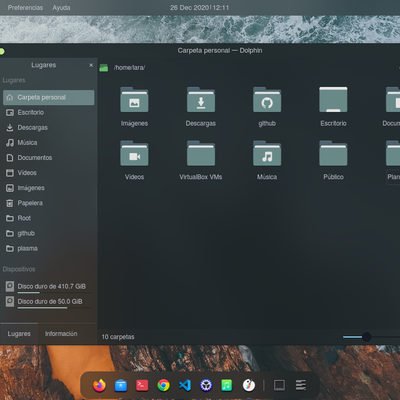The height and width of the screenshot is (400, 400).
Task: Select Carpeta personal in Lugares sidebar
Action: [x=49, y=97]
